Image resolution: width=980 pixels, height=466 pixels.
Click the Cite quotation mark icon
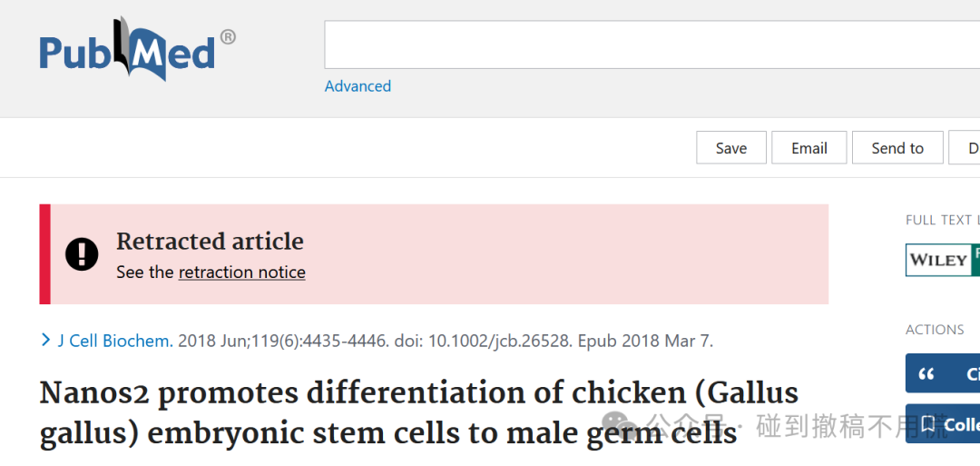926,374
